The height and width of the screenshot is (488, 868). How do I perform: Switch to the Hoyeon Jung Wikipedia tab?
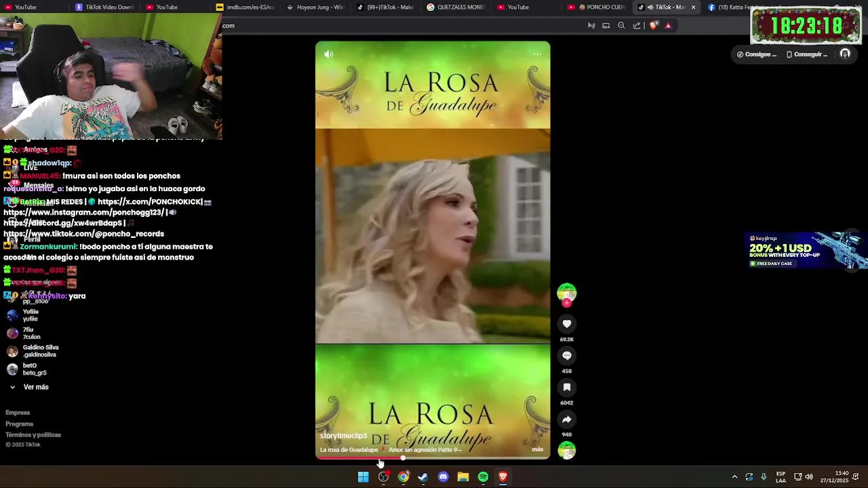coord(316,7)
